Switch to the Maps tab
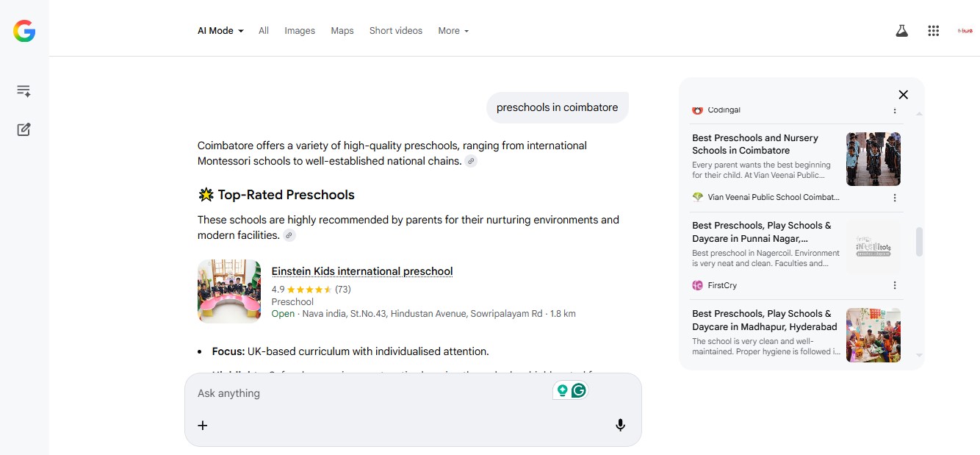This screenshot has height=455, width=980. tap(342, 31)
